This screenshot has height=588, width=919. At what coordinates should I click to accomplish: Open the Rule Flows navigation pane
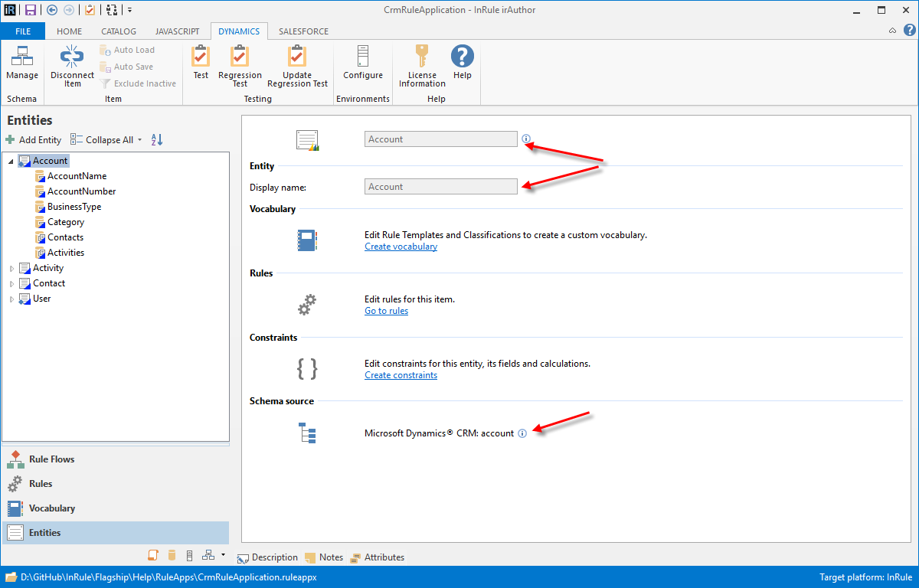[x=116, y=459]
